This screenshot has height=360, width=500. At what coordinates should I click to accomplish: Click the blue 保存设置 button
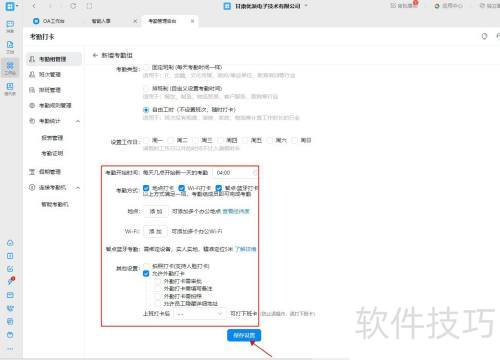(244, 335)
